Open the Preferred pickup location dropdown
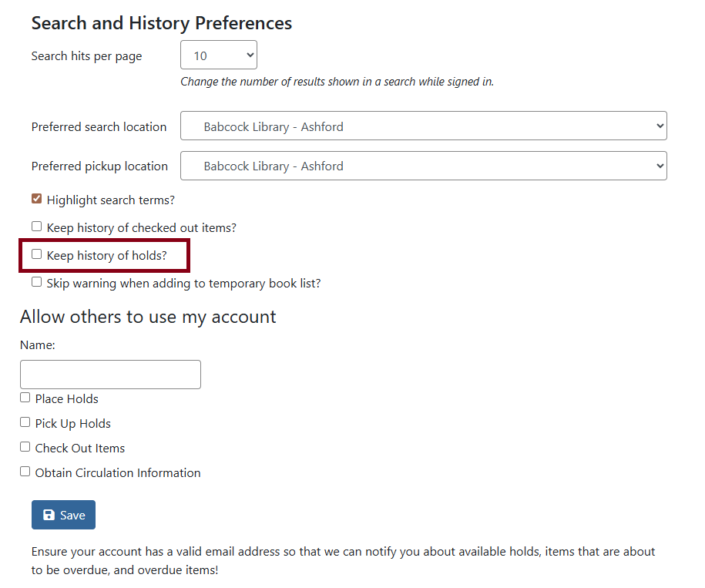This screenshot has width=705, height=588. pos(423,166)
